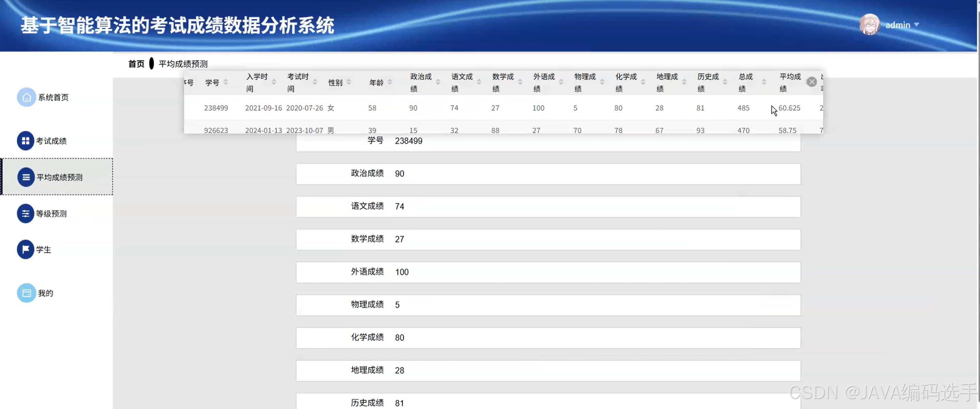Sort table by 考试时间 column
The image size is (980, 409).
pos(315,83)
